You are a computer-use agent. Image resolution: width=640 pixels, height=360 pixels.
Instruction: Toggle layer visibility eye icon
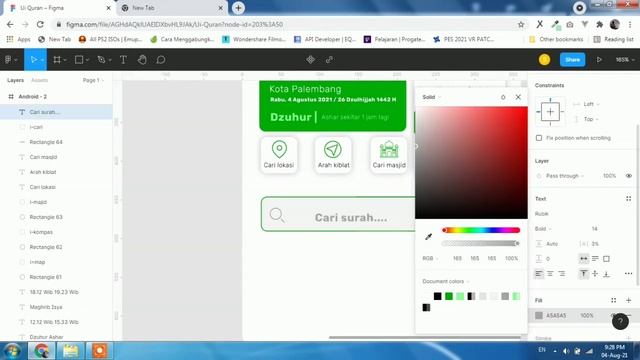click(x=629, y=176)
